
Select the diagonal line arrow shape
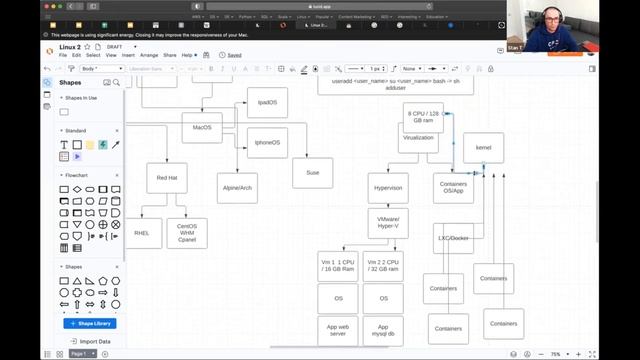coord(116,144)
